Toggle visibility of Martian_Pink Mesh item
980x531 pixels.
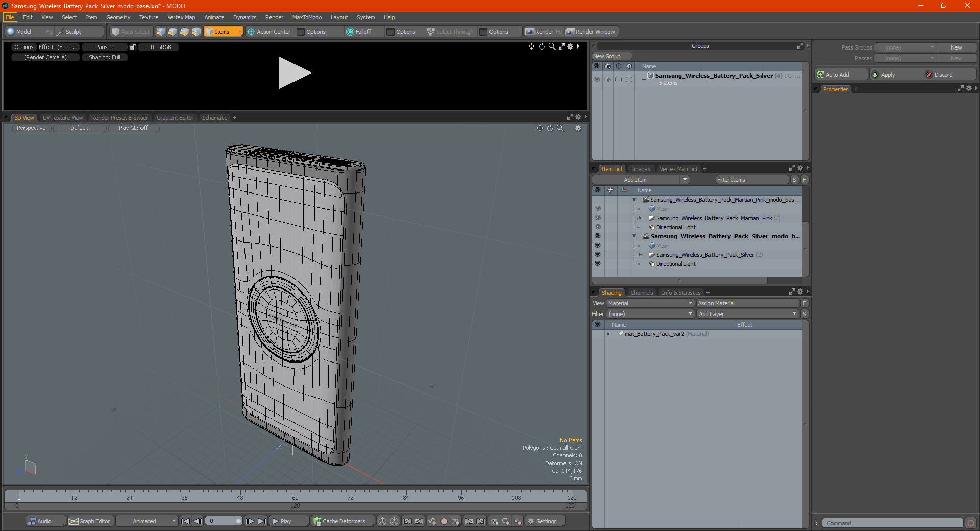coord(597,209)
